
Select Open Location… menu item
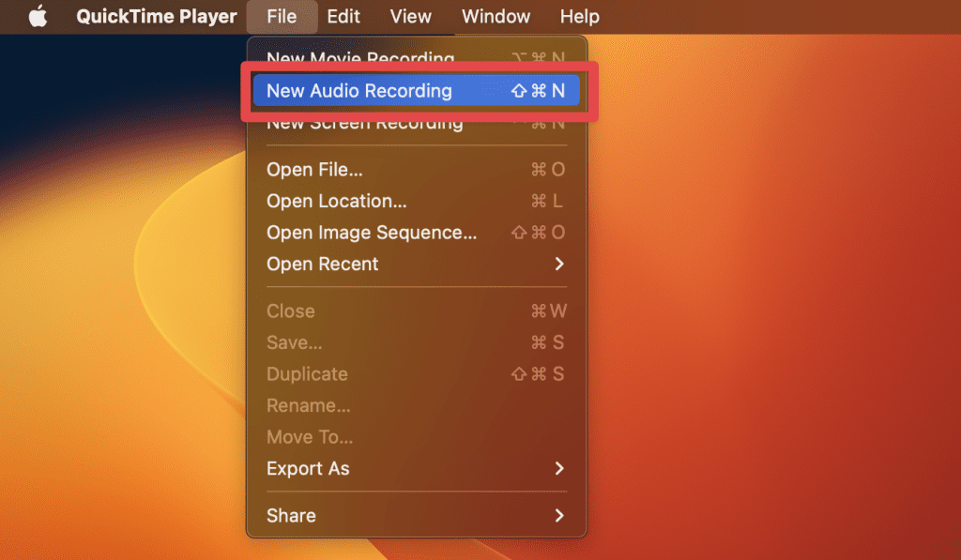[x=417, y=201]
